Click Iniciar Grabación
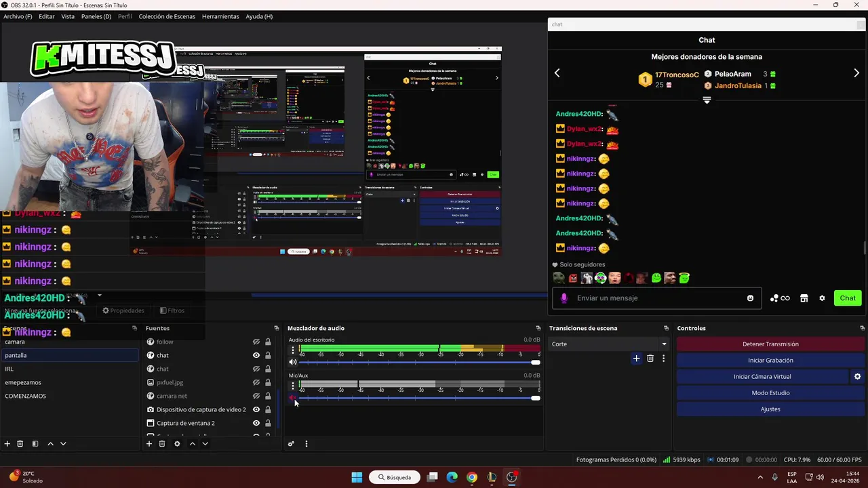The height and width of the screenshot is (488, 868). (x=770, y=361)
